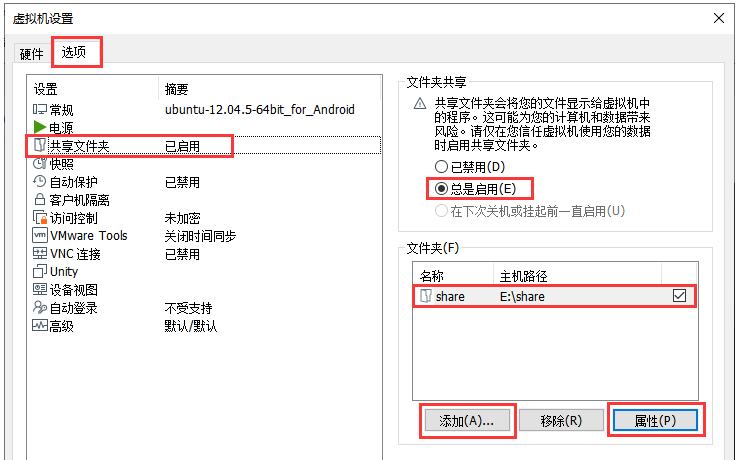Click the E:\share host path cell
The width and height of the screenshot is (738, 460).
[522, 296]
